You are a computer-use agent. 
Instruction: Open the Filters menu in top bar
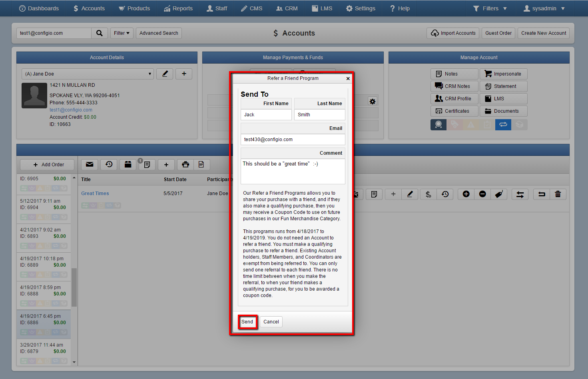click(490, 8)
